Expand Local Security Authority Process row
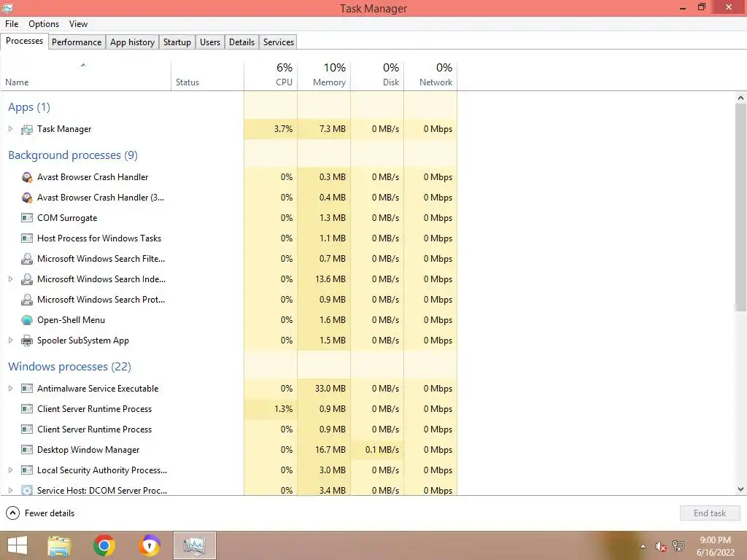This screenshot has width=747, height=560. [10, 470]
